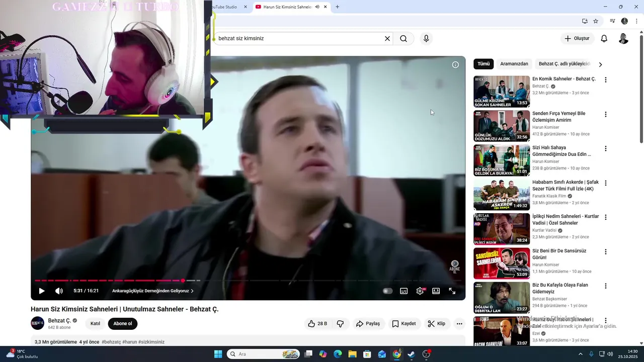Create a clip with the Klip button
Screen dimensions: 644x362
[436, 324]
